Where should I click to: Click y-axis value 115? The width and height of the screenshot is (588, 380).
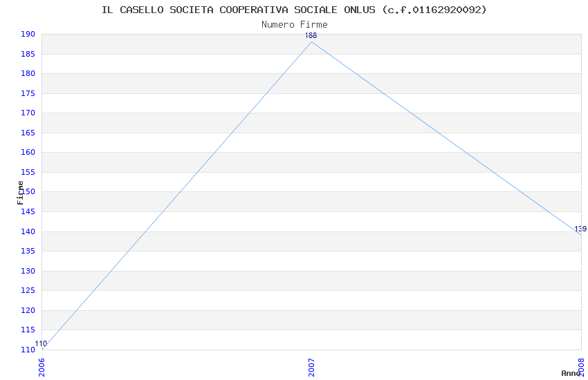28,330
